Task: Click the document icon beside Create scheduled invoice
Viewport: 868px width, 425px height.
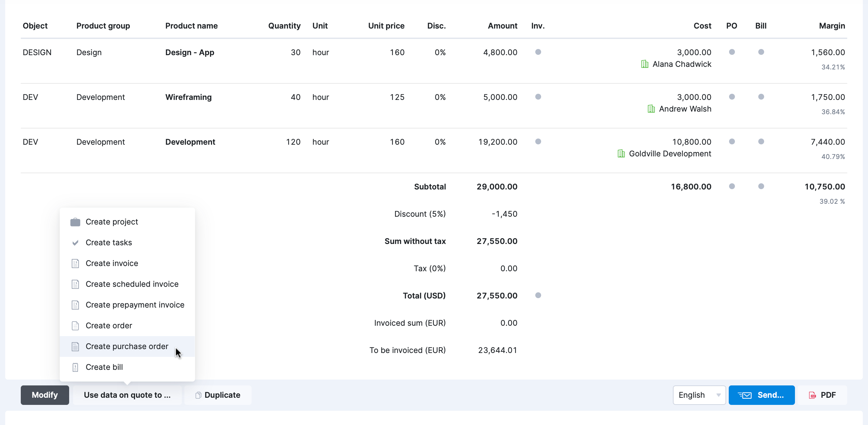Action: tap(75, 284)
